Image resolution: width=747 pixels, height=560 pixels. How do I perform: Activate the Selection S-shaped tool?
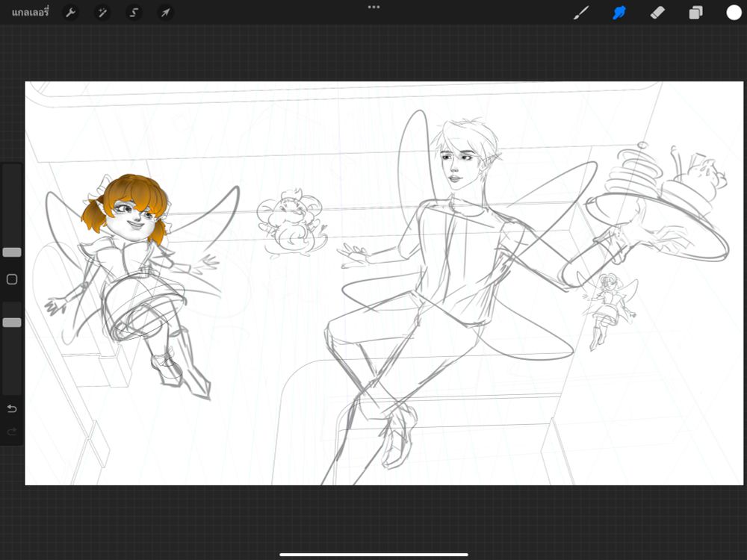tap(134, 13)
